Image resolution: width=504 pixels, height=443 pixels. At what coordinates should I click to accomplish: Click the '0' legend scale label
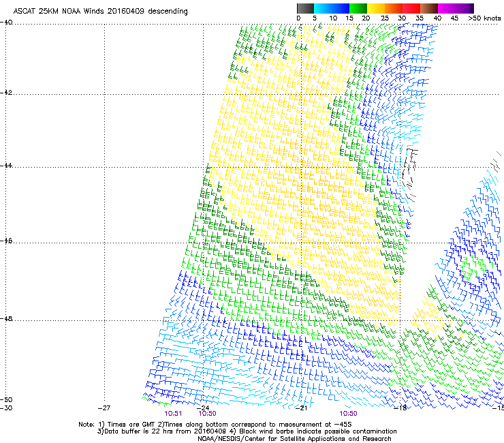tap(298, 18)
